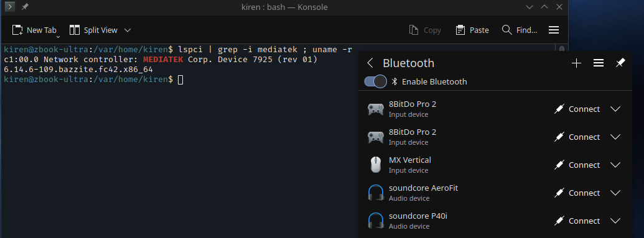Click the Paste toolbar button
The width and height of the screenshot is (644, 238).
472,30
